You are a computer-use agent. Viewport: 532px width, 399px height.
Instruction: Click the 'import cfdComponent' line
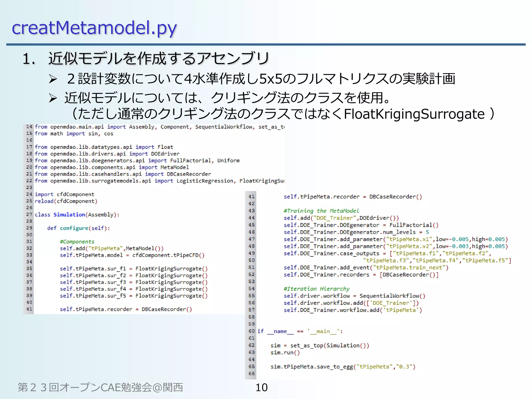pyautogui.click(x=64, y=194)
